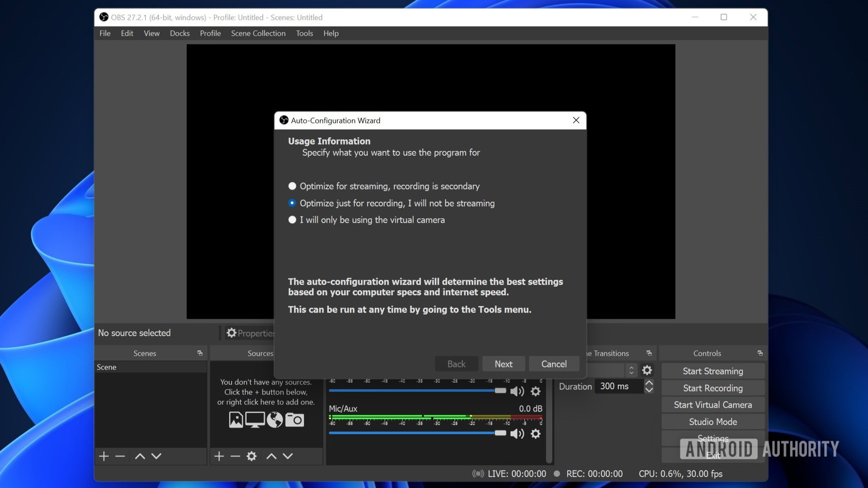Viewport: 868px width, 488px height.
Task: Open the Tools menu
Action: coord(304,33)
